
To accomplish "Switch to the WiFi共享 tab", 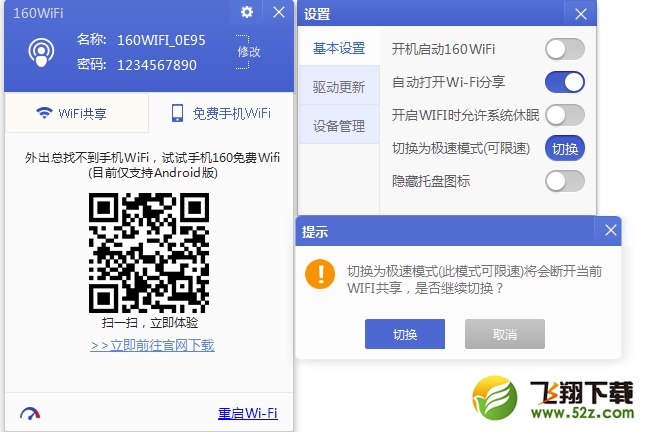I will coord(77,113).
